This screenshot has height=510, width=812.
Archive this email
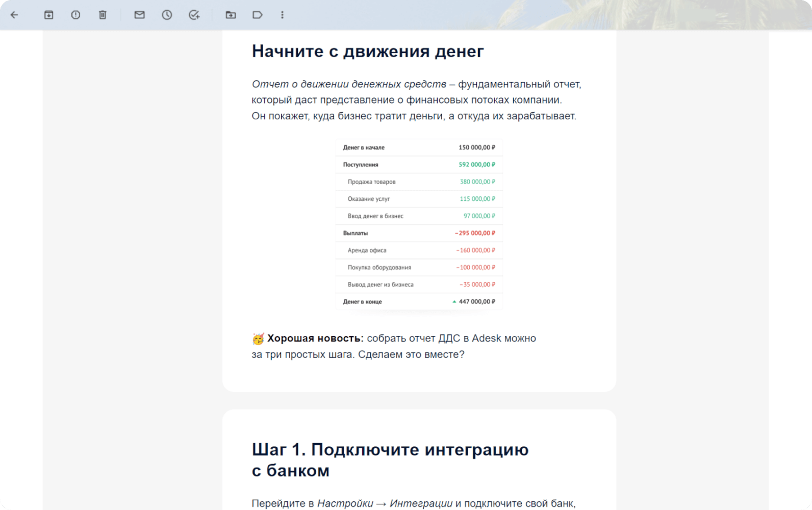48,15
